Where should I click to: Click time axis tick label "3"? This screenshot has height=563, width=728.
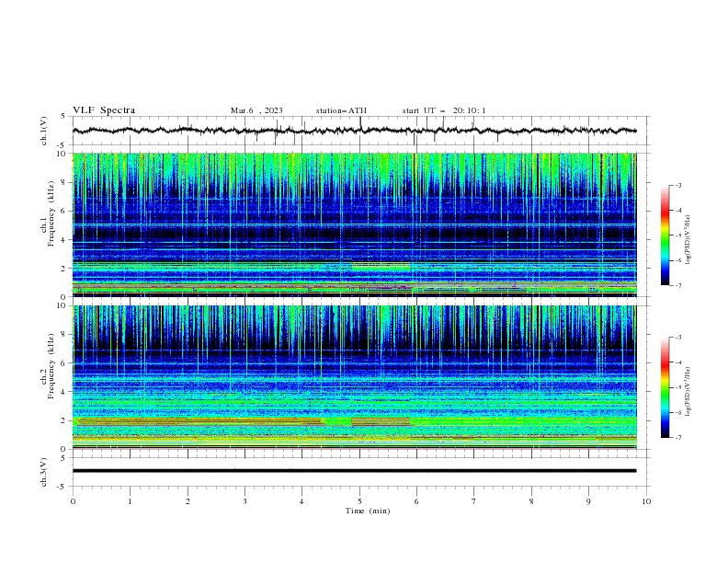pos(245,501)
